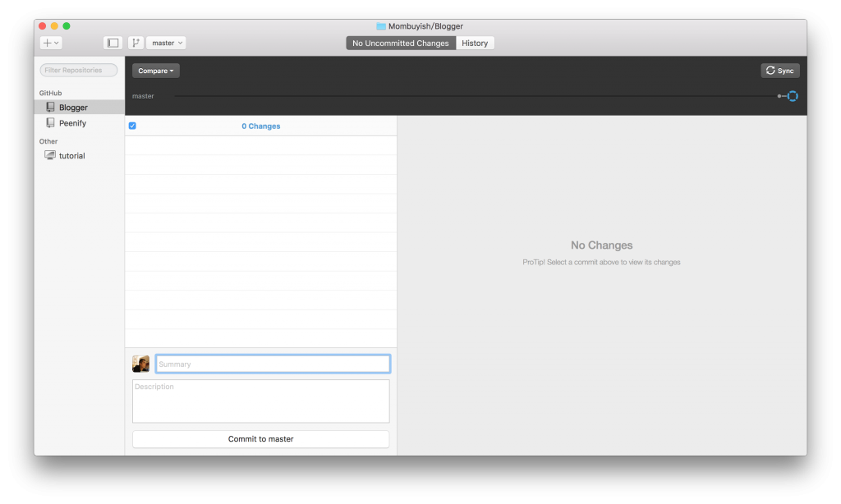The height and width of the screenshot is (504, 841).
Task: Click the Peenify repository book icon
Action: pyautogui.click(x=50, y=122)
